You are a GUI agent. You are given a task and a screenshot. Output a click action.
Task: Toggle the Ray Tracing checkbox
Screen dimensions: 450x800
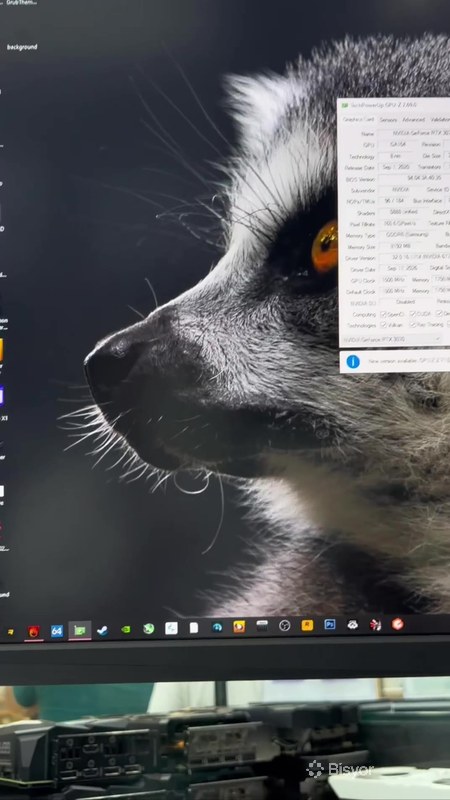coord(413,324)
